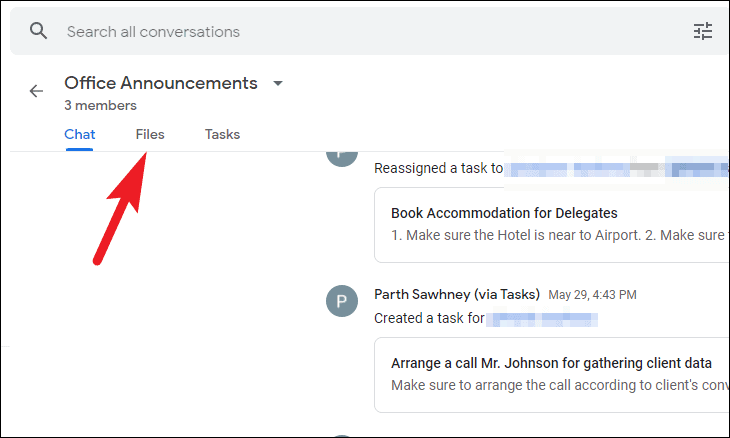Open search options filter icon

click(703, 31)
